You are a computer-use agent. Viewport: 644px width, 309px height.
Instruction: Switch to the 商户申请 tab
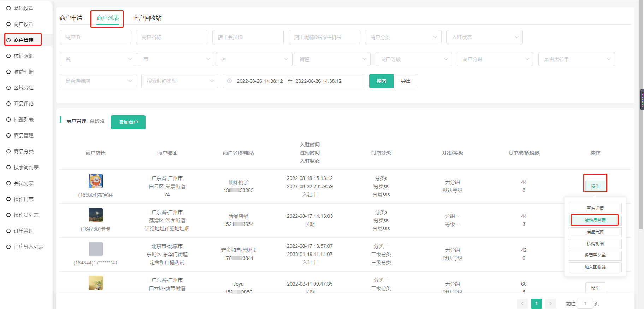click(71, 18)
